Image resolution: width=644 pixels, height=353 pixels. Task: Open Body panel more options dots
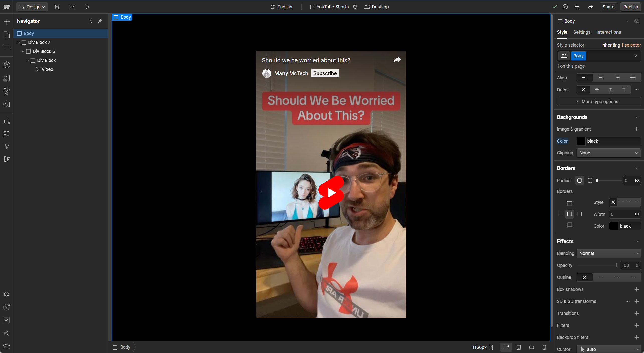[627, 21]
